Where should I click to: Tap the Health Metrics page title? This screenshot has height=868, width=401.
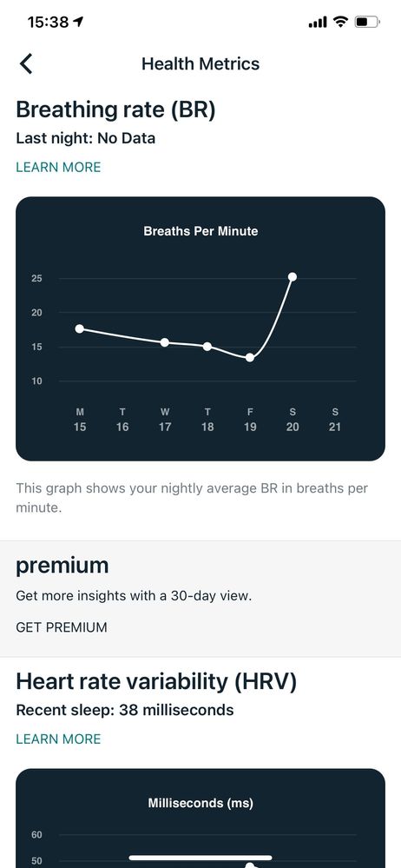coord(200,63)
